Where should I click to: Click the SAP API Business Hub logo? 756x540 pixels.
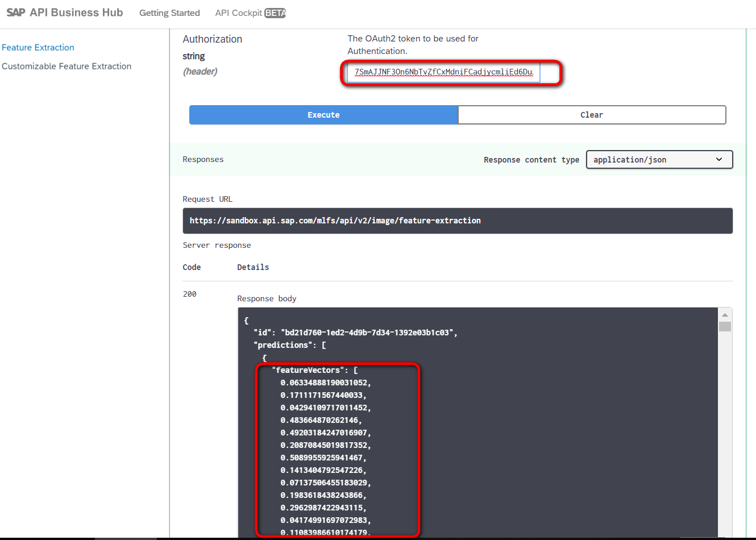click(65, 13)
